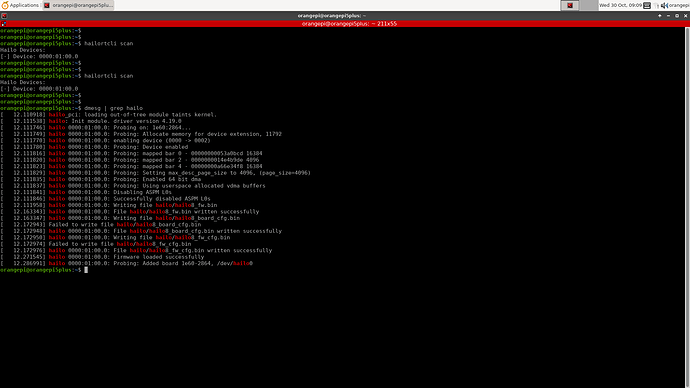Click the first 'hailortcli scan' command text
Viewport: 690px width, 388px height.
click(x=108, y=44)
